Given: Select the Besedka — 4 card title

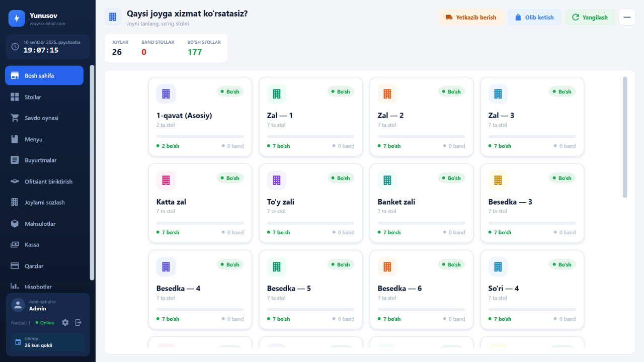Looking at the screenshot, I should point(178,288).
